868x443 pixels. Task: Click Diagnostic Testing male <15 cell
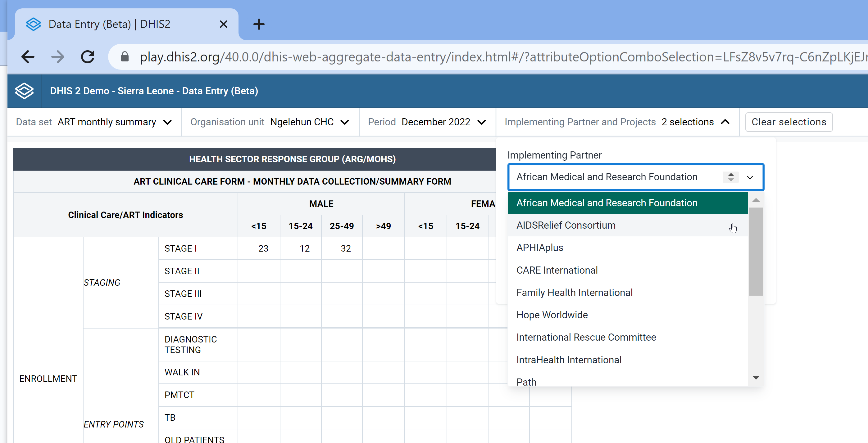[259, 345]
